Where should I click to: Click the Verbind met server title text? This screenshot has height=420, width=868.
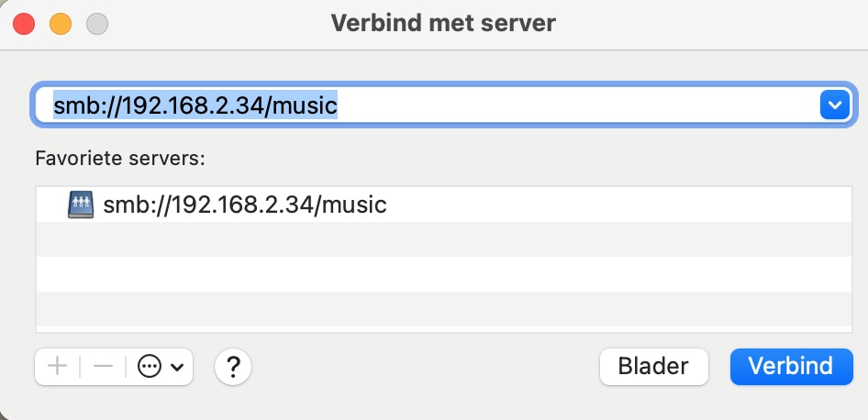(x=443, y=23)
